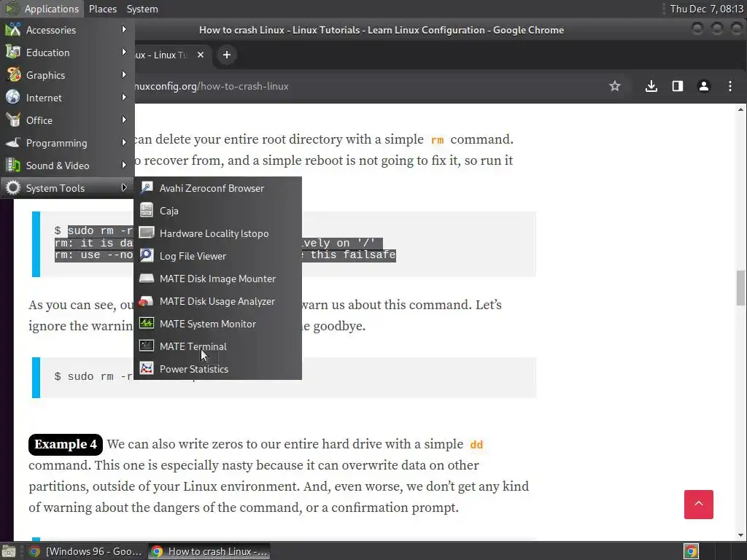
Task: Click the orange 'dd' code text
Action: pyautogui.click(x=476, y=445)
